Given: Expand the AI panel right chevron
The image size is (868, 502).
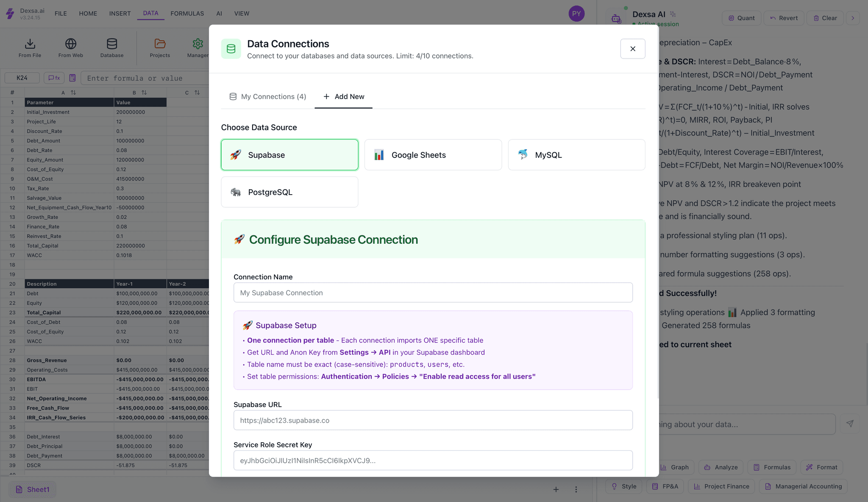Looking at the screenshot, I should pos(853,18).
